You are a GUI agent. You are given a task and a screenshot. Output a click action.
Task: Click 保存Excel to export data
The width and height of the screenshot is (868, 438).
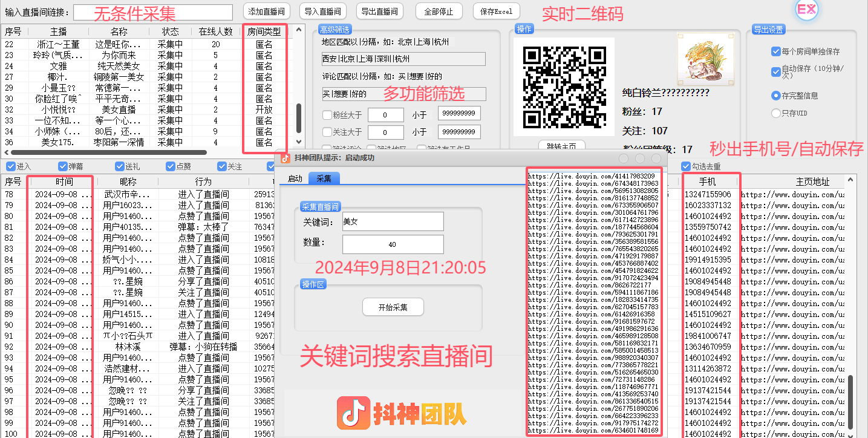tap(496, 11)
